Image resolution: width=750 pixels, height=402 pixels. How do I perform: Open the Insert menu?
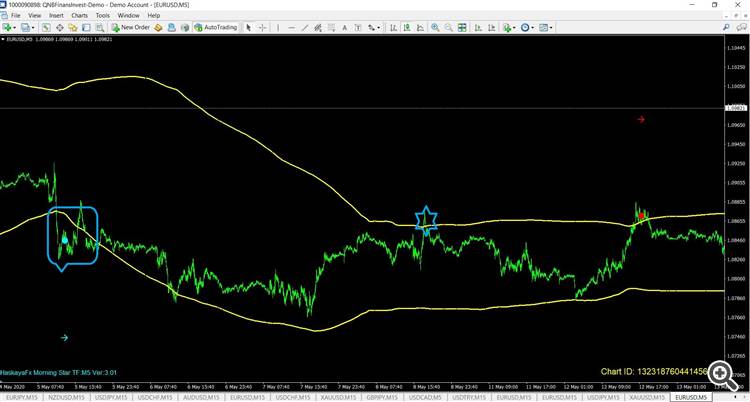point(56,15)
